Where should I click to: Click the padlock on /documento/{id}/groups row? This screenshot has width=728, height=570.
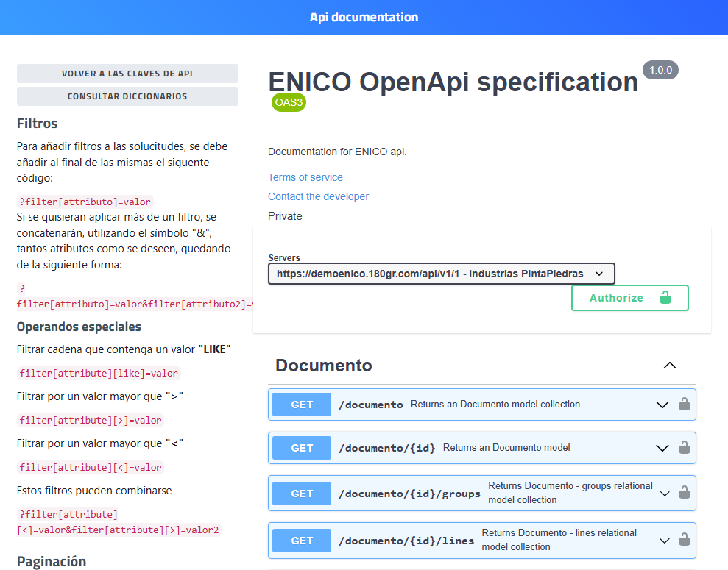[x=684, y=493]
